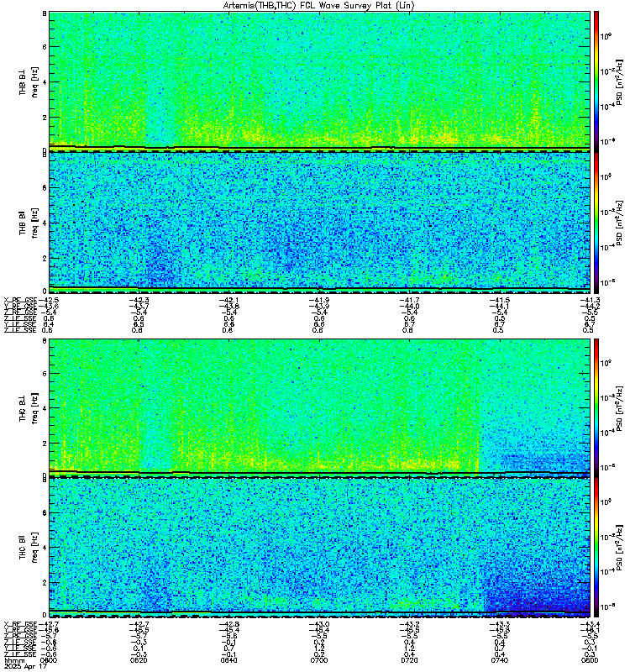Select the THB B-parallel spectrogram panel
630x672 pixels.
[320, 223]
